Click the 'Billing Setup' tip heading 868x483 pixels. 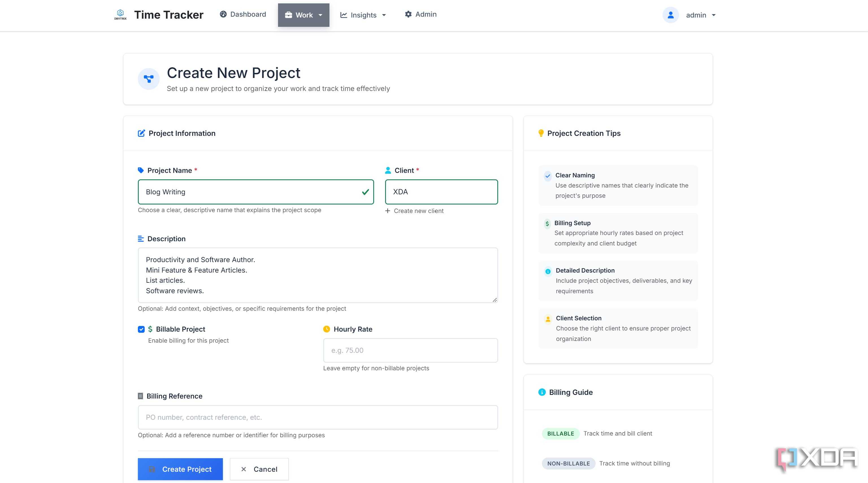pos(572,223)
